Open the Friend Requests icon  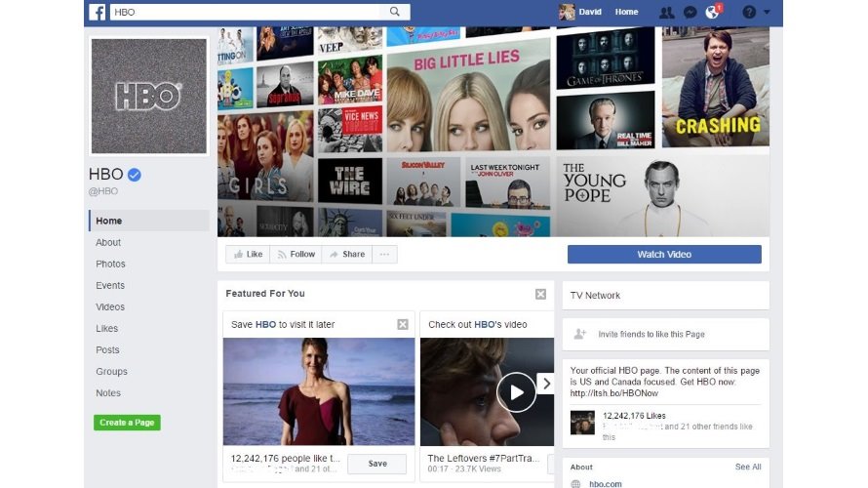[x=666, y=12]
